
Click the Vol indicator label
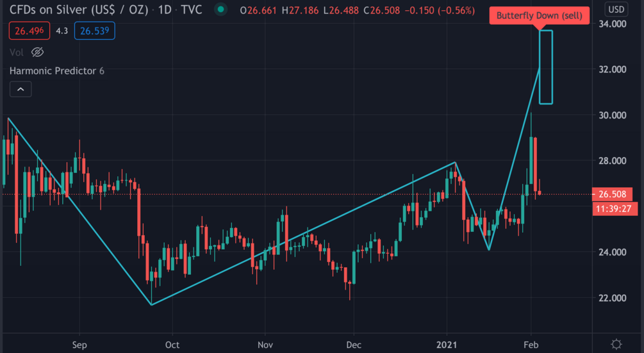point(17,52)
